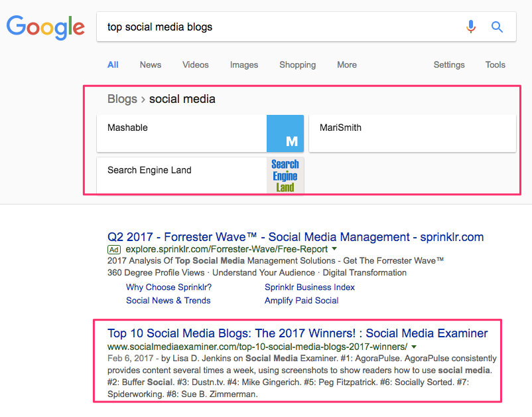Click the socialmediaexaminer.com result URL
This screenshot has width=532, height=417.
click(x=257, y=347)
